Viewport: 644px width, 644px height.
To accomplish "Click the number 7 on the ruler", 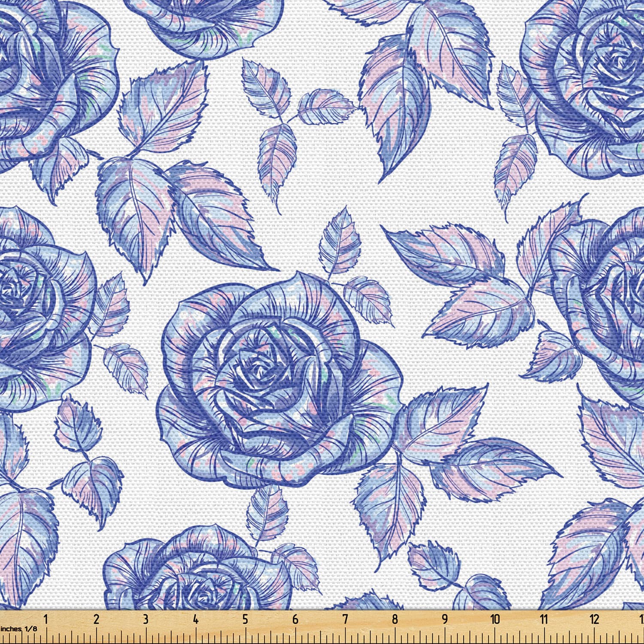I will click(x=345, y=619).
